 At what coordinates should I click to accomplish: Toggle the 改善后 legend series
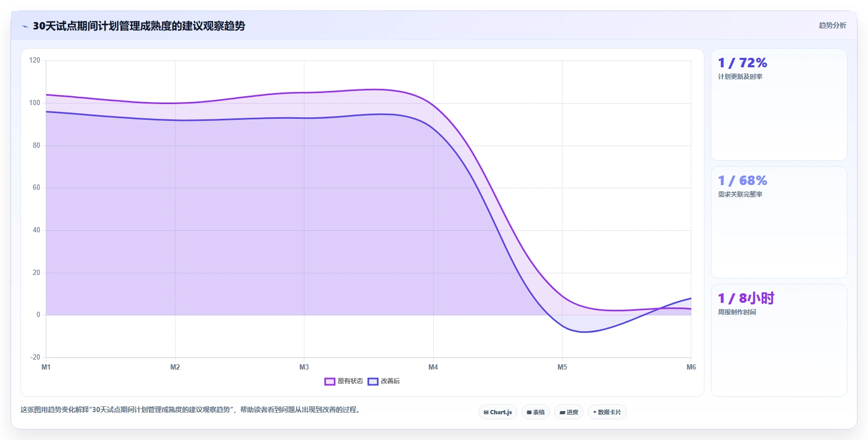click(x=384, y=381)
